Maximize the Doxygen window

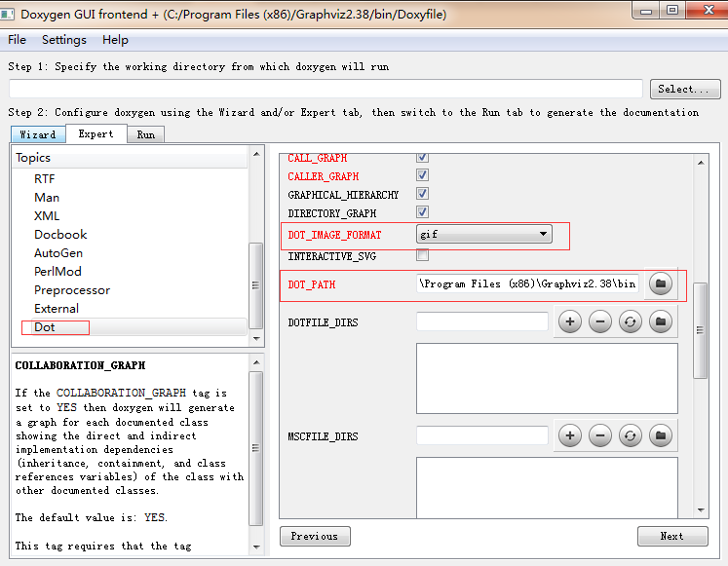coord(672,10)
